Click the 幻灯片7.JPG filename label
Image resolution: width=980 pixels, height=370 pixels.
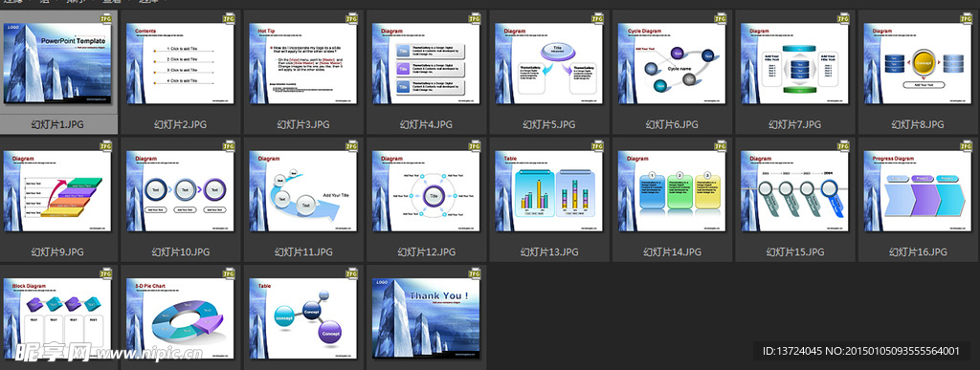[795, 125]
